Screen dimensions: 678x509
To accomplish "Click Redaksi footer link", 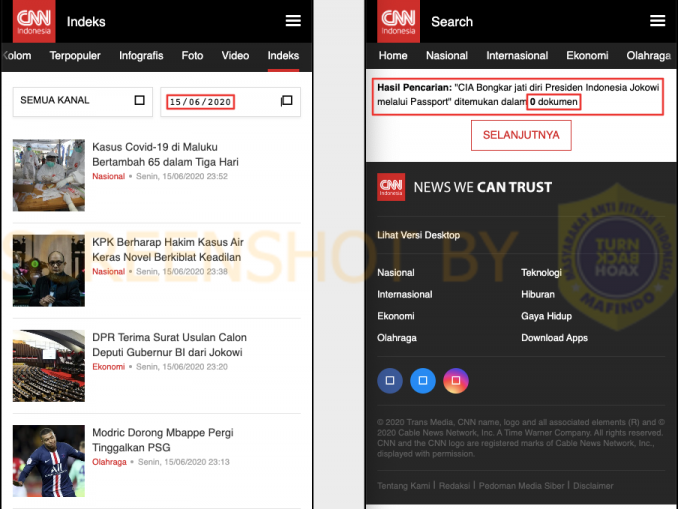I will (454, 486).
